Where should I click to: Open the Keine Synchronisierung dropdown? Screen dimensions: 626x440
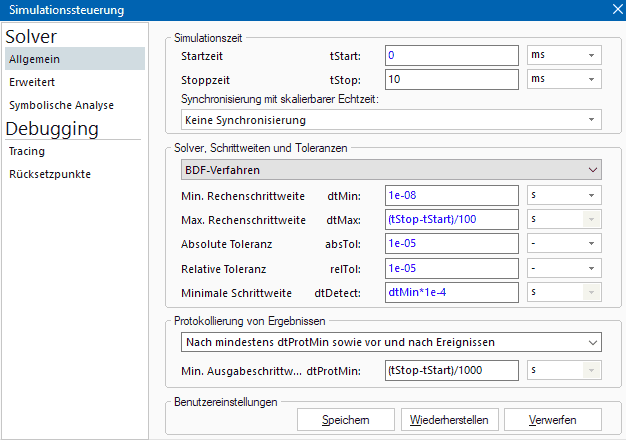click(391, 120)
